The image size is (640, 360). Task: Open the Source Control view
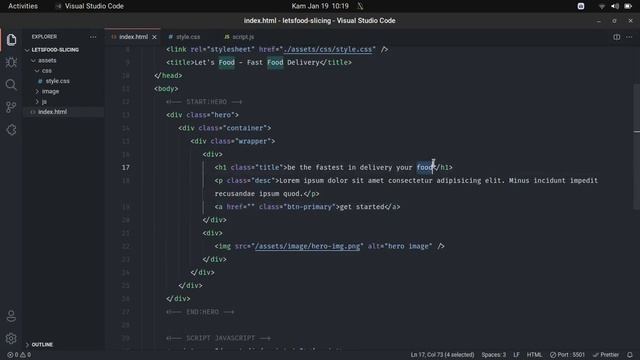point(11,107)
